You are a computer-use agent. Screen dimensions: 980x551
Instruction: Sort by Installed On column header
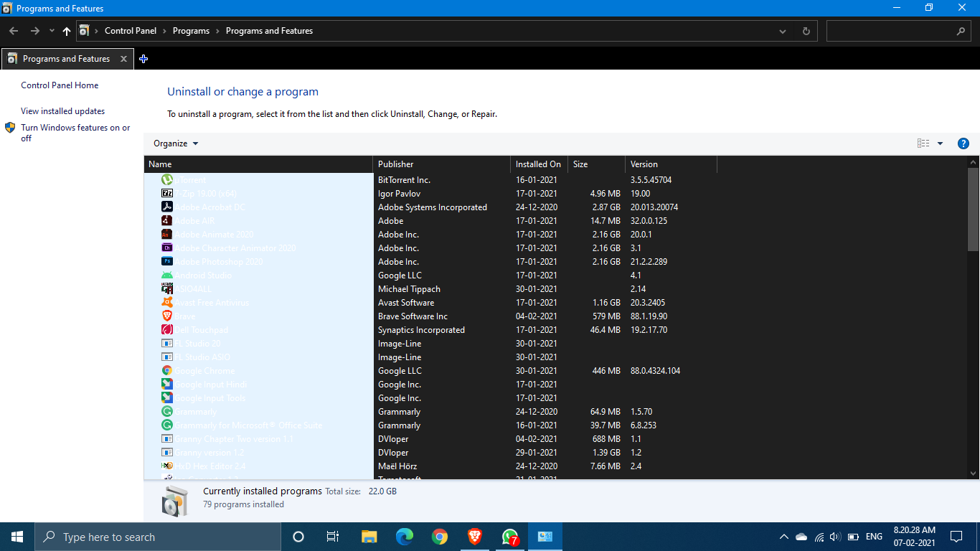pyautogui.click(x=539, y=164)
